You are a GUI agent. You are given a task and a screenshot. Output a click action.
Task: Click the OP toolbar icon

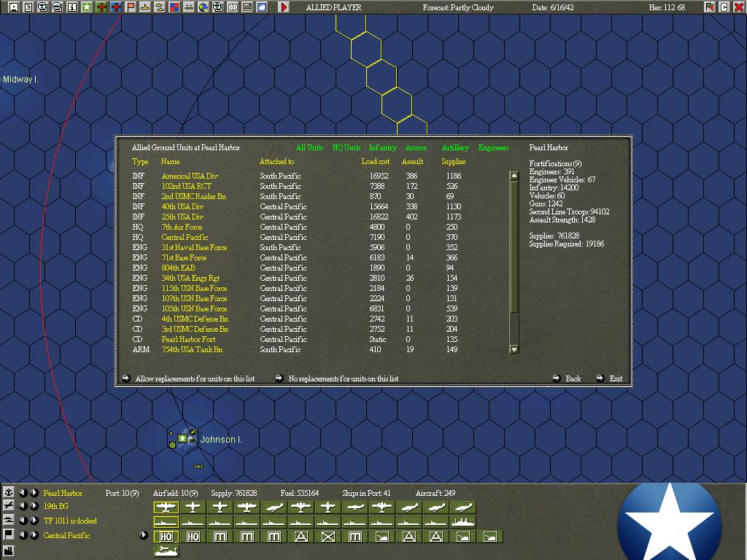coord(233,7)
